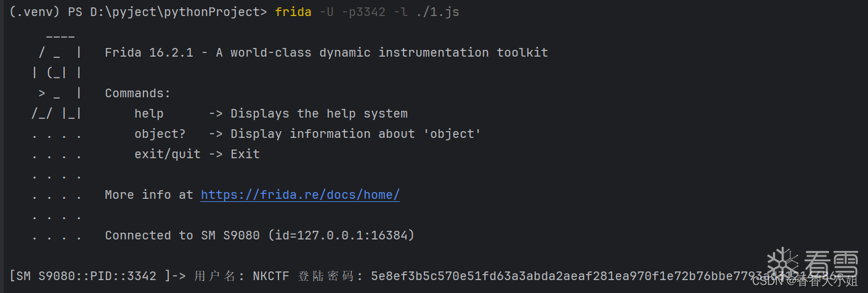
Task: Click the NKCTF username output
Action: pyautogui.click(x=270, y=276)
